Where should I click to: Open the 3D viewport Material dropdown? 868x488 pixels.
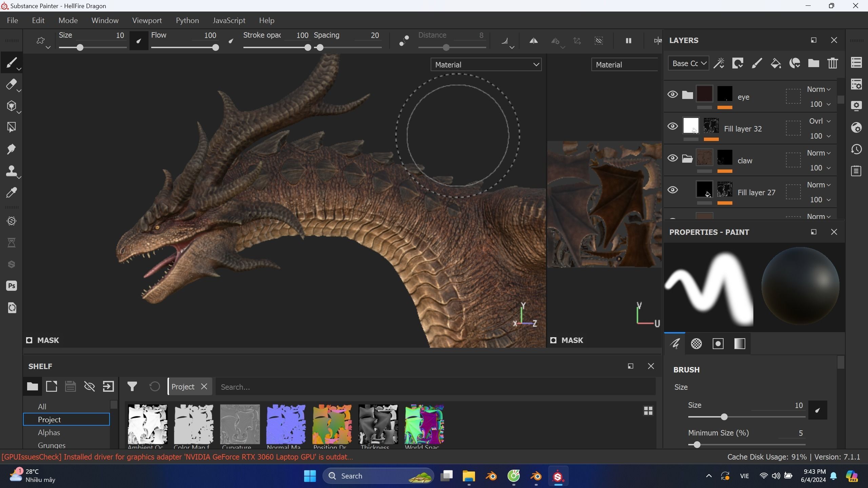click(x=486, y=64)
